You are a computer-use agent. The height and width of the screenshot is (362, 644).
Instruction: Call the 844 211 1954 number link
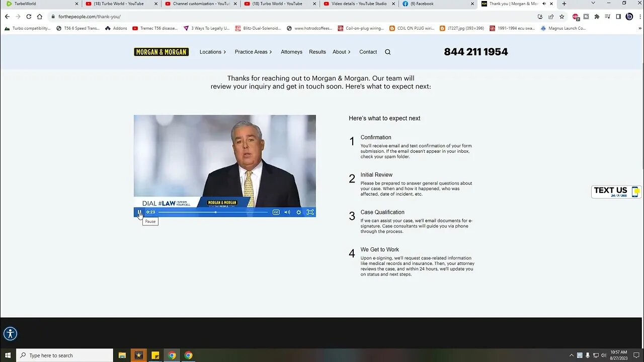(x=476, y=52)
